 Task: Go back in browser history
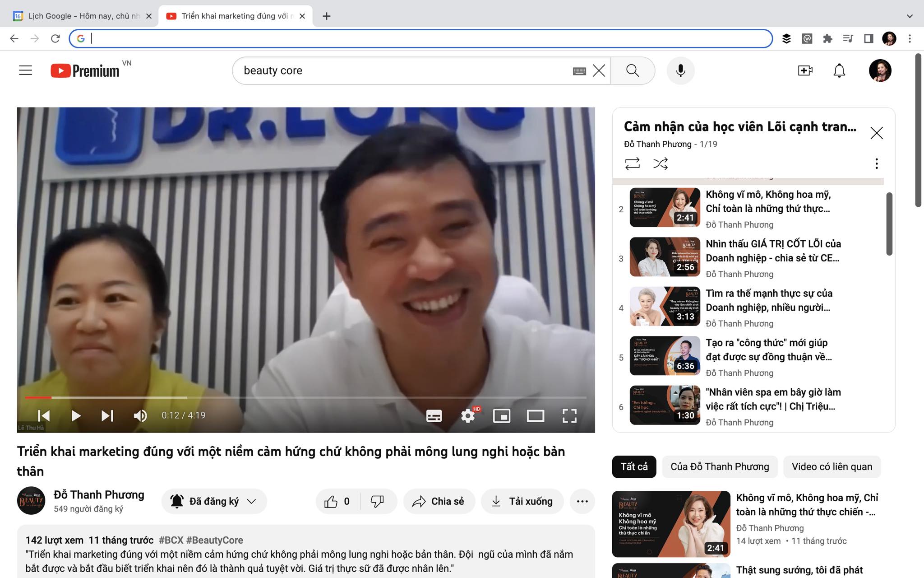tap(14, 38)
